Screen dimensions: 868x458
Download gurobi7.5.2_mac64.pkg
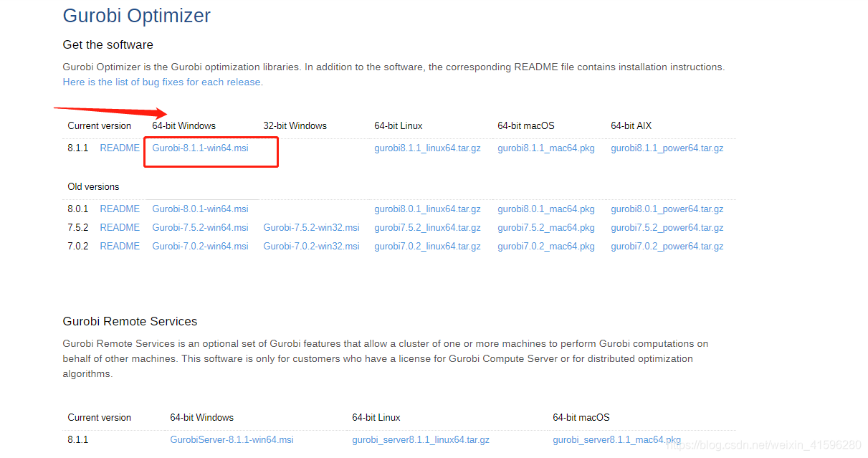[x=546, y=228]
